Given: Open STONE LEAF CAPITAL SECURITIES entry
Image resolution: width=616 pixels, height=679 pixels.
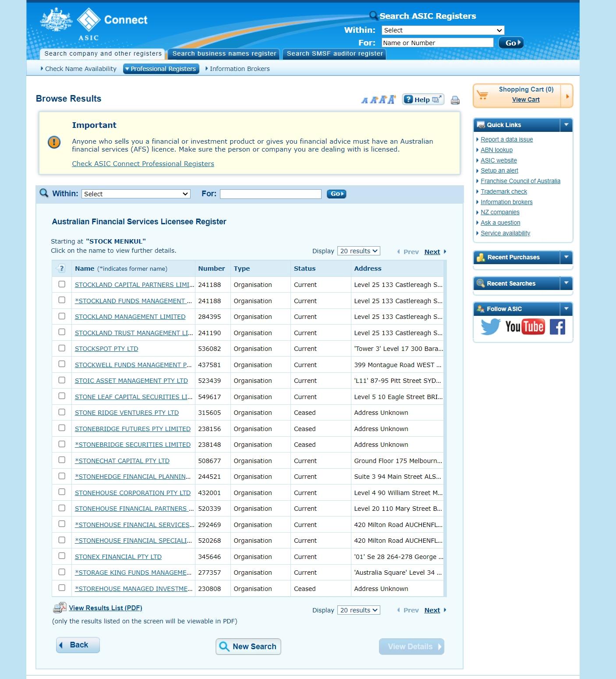Looking at the screenshot, I should pos(134,397).
